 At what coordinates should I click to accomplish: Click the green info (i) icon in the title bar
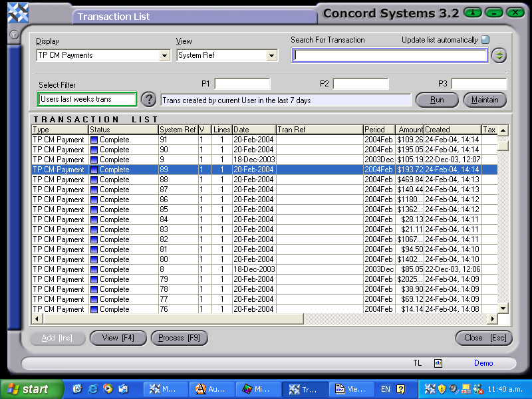pos(471,12)
